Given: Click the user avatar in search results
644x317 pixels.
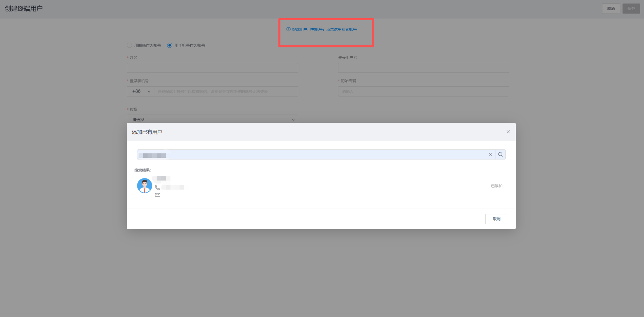Looking at the screenshot, I should coord(144,186).
